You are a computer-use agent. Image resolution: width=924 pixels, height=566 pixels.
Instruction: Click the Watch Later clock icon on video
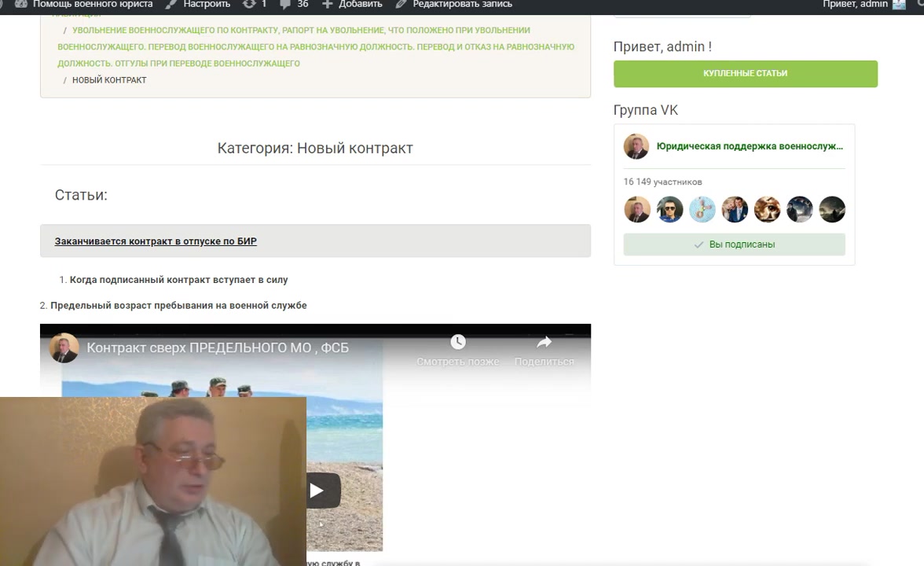(x=458, y=343)
